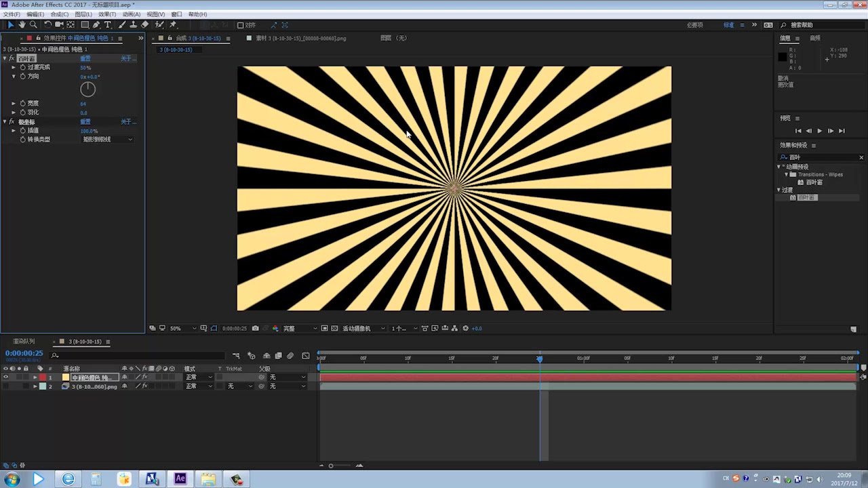This screenshot has height=488, width=868.
Task: Select the Rotation tool
Action: coord(48,24)
